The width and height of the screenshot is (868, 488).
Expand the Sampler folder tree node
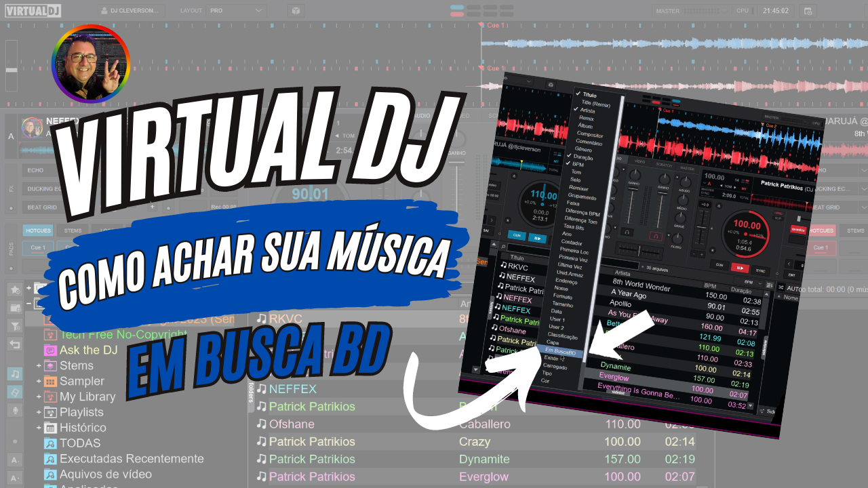(x=39, y=382)
